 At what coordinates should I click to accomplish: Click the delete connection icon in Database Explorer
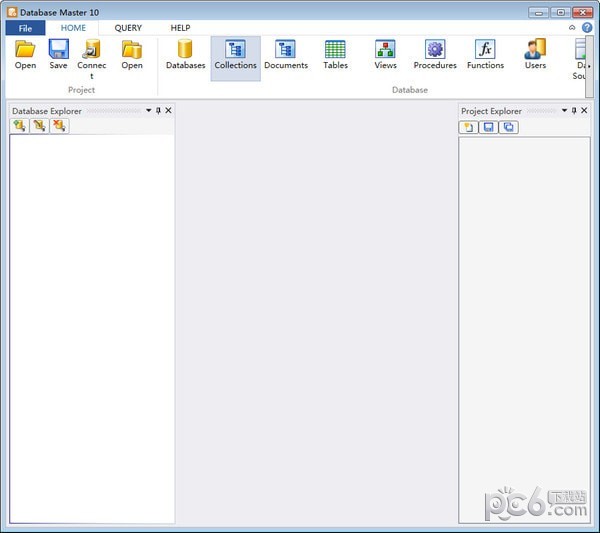[x=59, y=126]
